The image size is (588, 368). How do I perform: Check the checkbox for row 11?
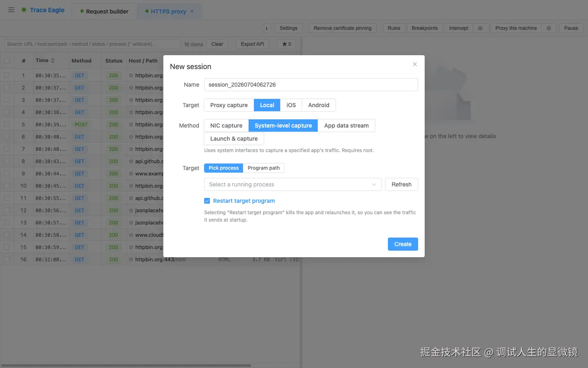point(7,198)
